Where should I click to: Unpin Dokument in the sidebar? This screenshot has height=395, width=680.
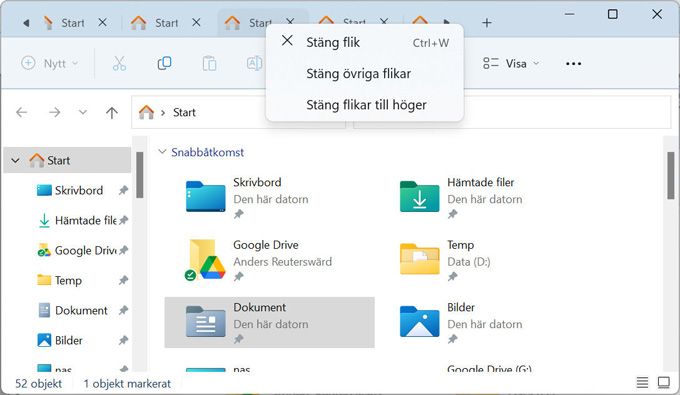(x=124, y=310)
